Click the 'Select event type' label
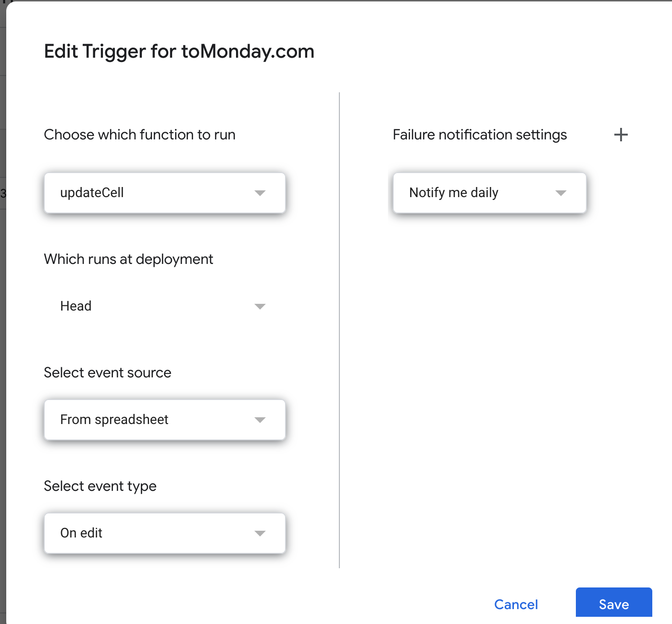The width and height of the screenshot is (672, 624). (100, 486)
